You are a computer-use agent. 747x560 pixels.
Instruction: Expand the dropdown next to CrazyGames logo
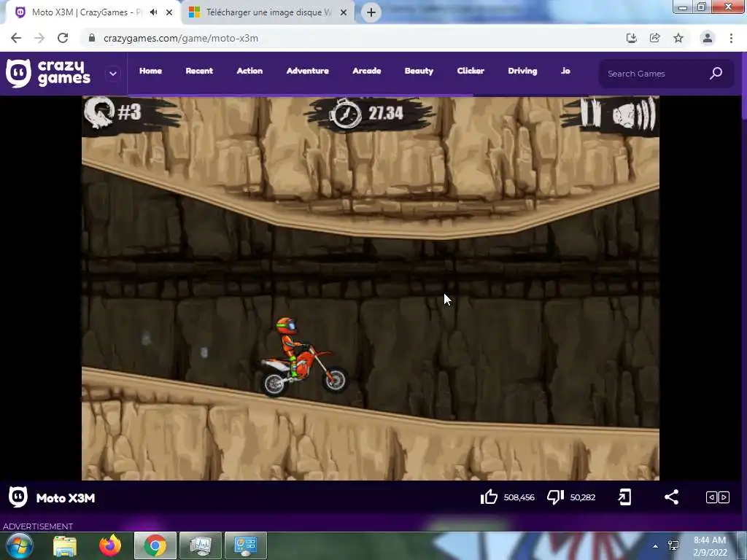113,74
